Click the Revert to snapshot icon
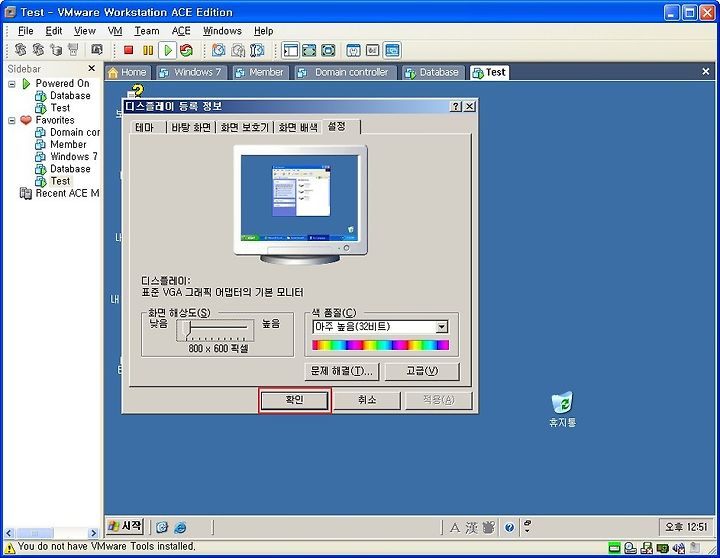Viewport: 720px width, 558px height. tap(238, 50)
